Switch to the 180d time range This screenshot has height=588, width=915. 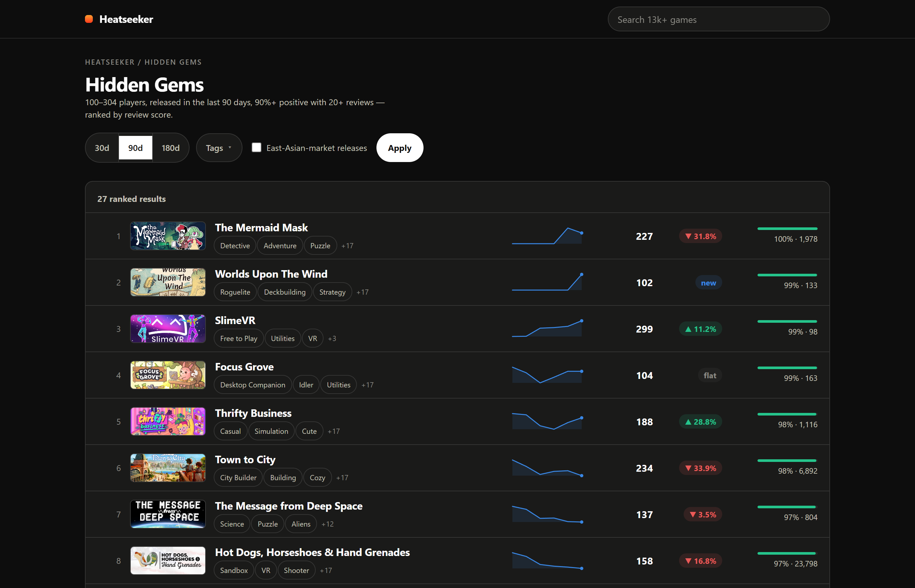pos(171,148)
